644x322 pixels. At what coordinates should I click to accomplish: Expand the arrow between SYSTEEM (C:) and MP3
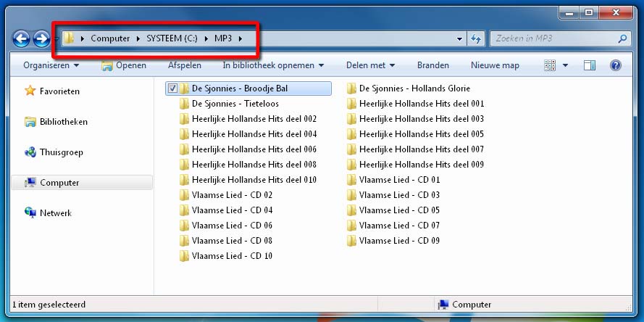coord(206,38)
